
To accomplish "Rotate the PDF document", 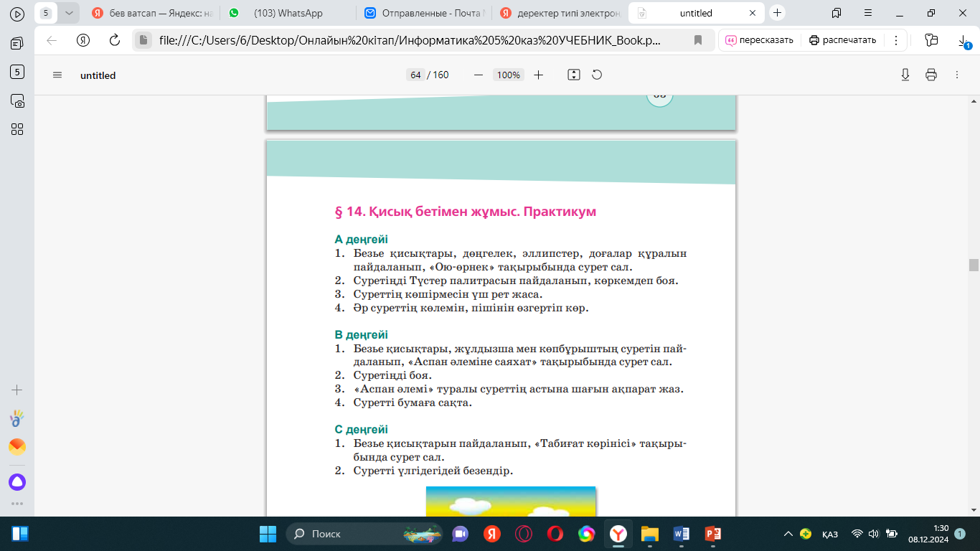I will [596, 75].
